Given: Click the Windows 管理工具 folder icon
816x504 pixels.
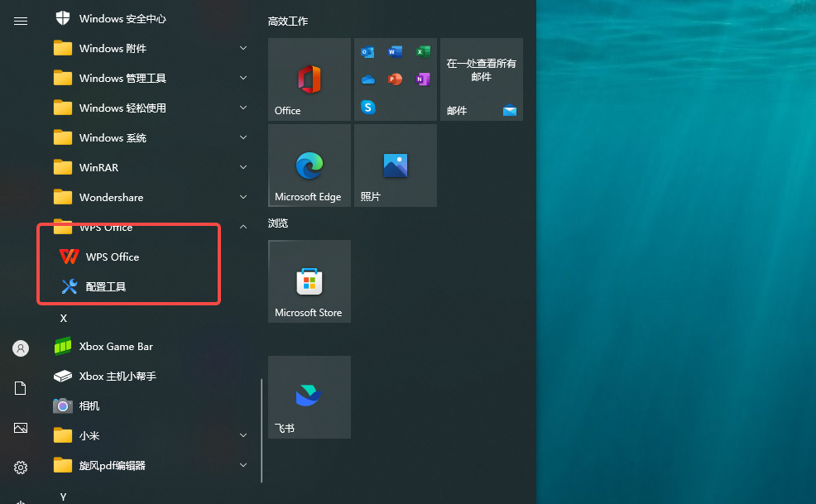Looking at the screenshot, I should 62,78.
